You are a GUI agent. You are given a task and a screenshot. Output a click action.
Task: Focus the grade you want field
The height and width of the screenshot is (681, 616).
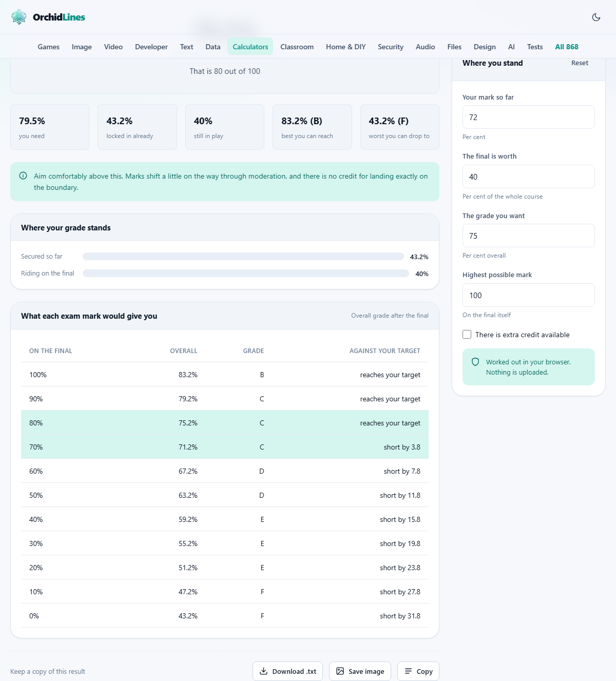pyautogui.click(x=529, y=236)
